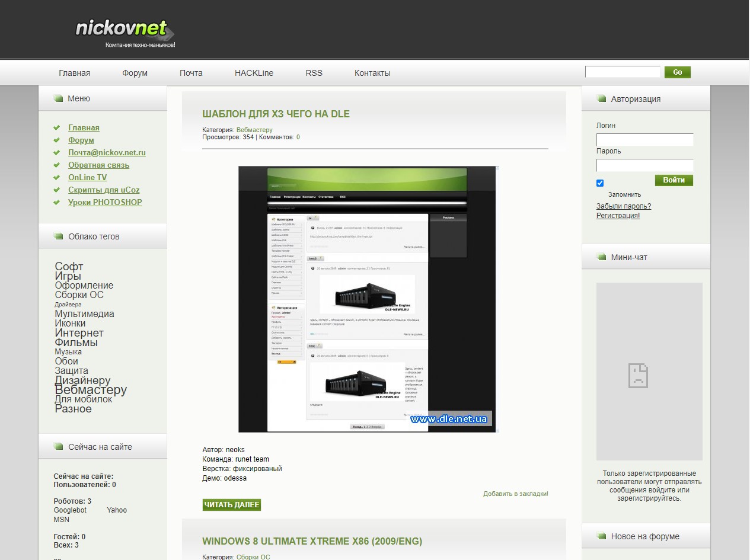Open HACKLine in the top navigation bar
Image resolution: width=750 pixels, height=560 pixels.
254,73
